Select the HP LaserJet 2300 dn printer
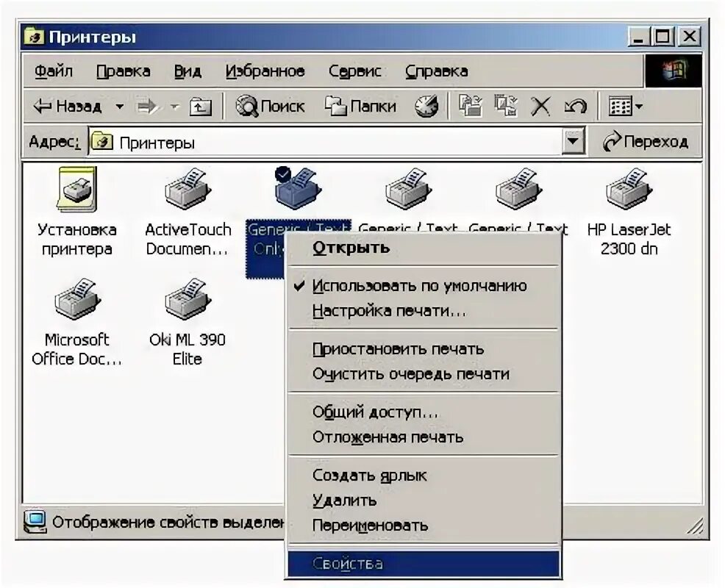The height and width of the screenshot is (588, 725). [629, 189]
